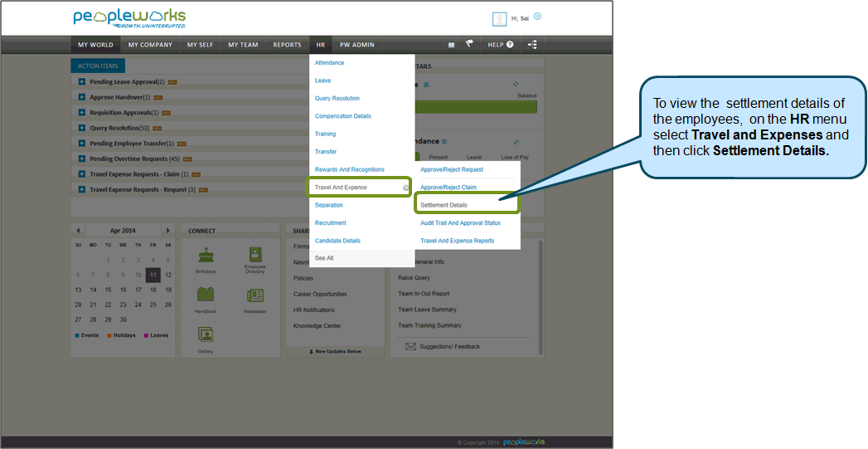Open the Gallery icon
Screen dimensions: 868x449
(x=206, y=334)
